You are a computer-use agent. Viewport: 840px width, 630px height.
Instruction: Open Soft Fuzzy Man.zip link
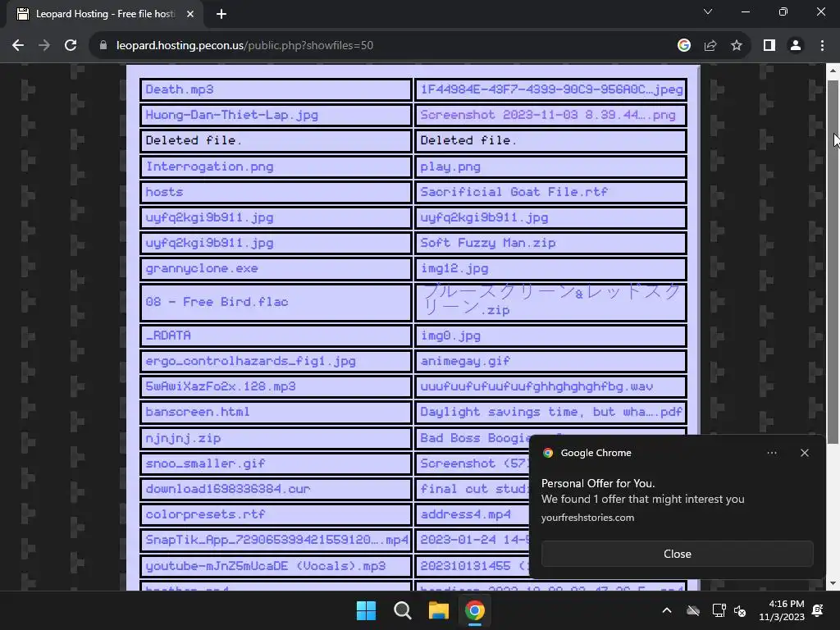pos(487,243)
